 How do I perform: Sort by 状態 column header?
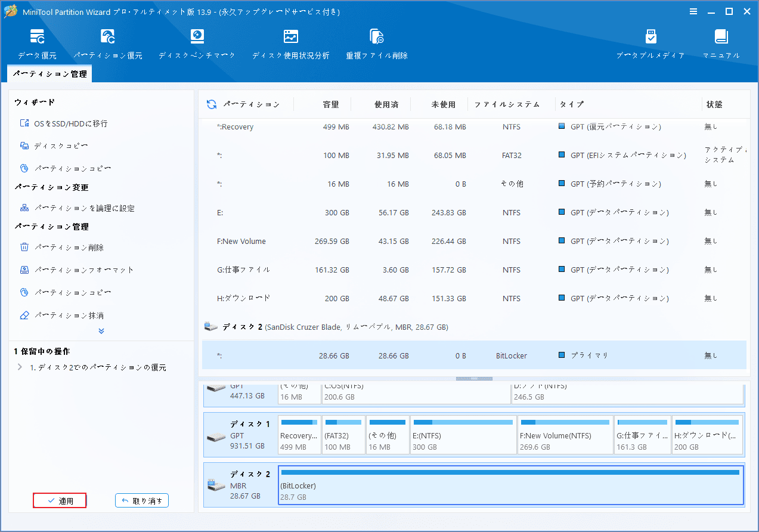click(x=714, y=104)
